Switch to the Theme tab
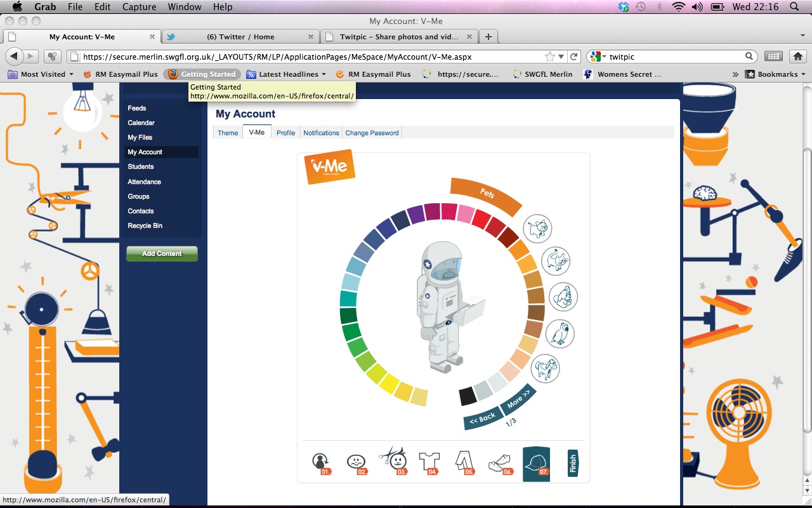The image size is (812, 508). click(x=228, y=133)
